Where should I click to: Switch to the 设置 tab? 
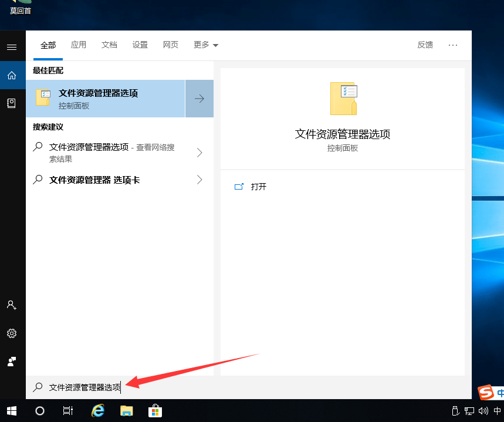click(x=140, y=45)
